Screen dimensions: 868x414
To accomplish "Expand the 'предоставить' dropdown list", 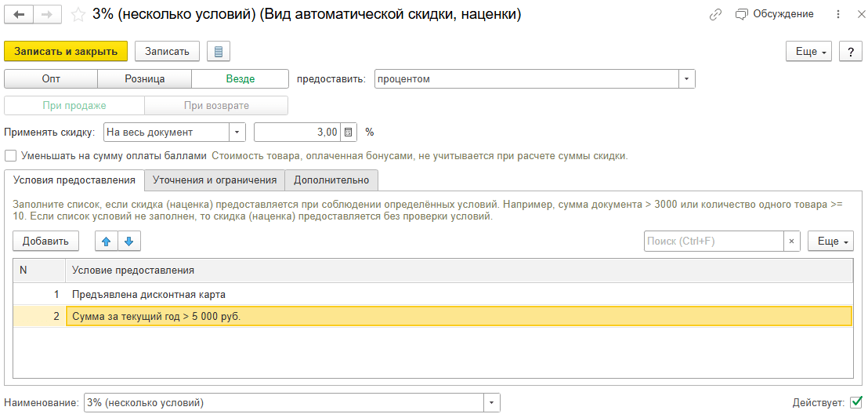I will pos(686,79).
